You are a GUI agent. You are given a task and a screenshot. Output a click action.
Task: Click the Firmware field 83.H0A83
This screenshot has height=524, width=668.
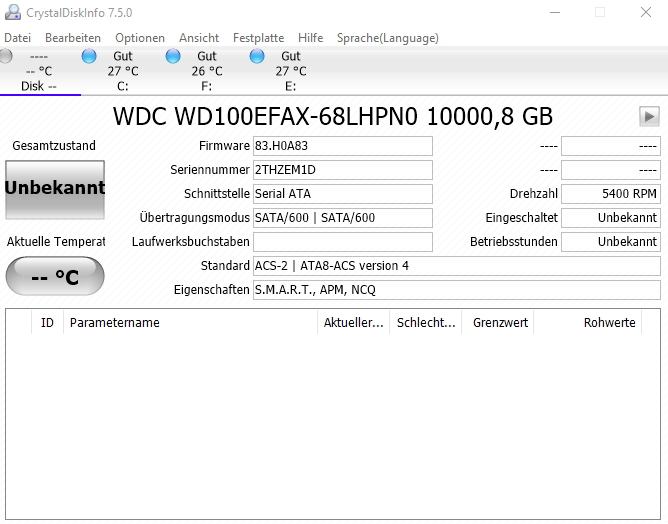click(343, 146)
